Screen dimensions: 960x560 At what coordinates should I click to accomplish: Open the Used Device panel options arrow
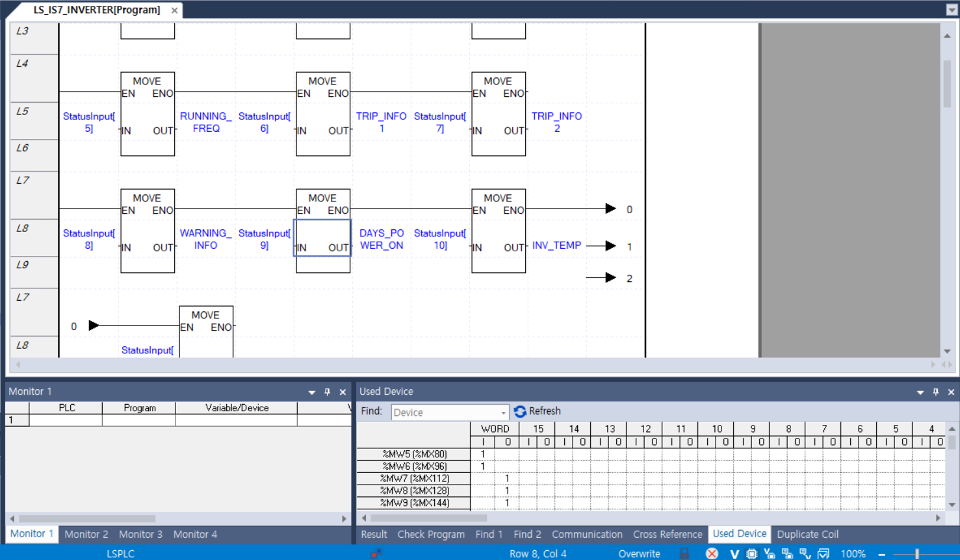pos(920,392)
